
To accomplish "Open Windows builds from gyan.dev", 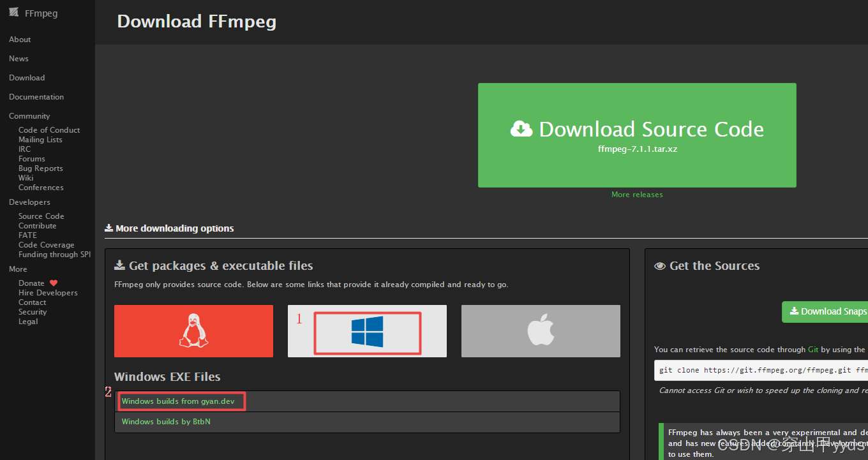I will (x=178, y=401).
